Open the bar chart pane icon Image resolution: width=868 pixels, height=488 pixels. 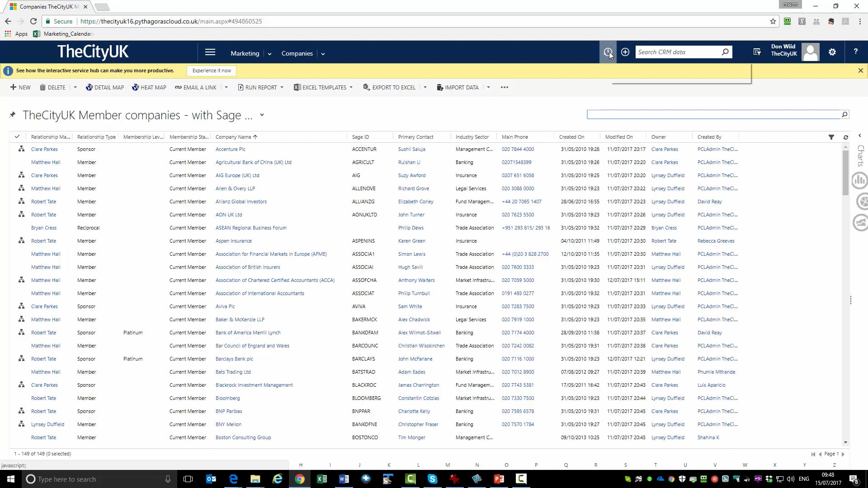pos(860,181)
